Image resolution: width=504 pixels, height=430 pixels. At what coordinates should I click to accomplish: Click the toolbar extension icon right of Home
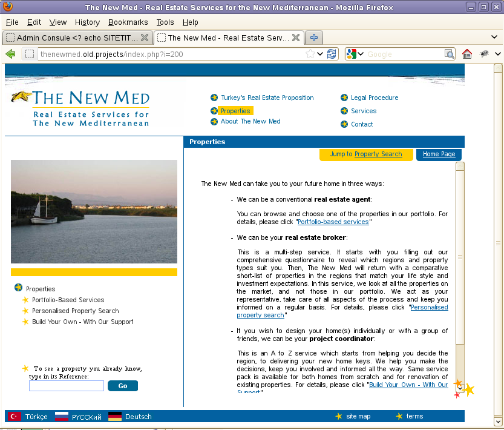(x=484, y=54)
